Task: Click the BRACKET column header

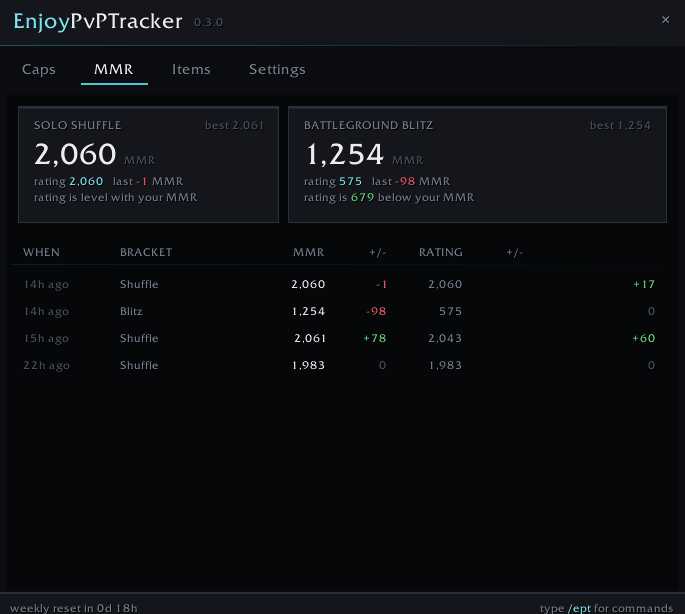Action: (146, 253)
